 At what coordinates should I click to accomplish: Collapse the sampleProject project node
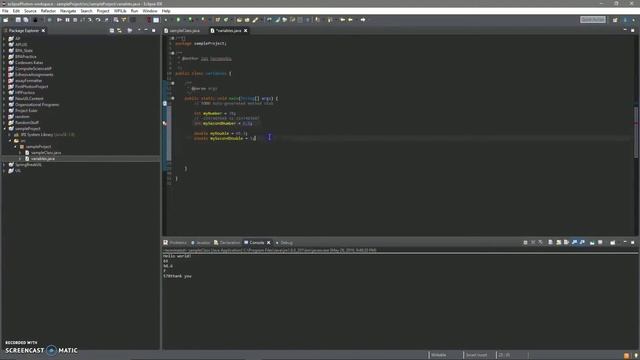coord(4,129)
